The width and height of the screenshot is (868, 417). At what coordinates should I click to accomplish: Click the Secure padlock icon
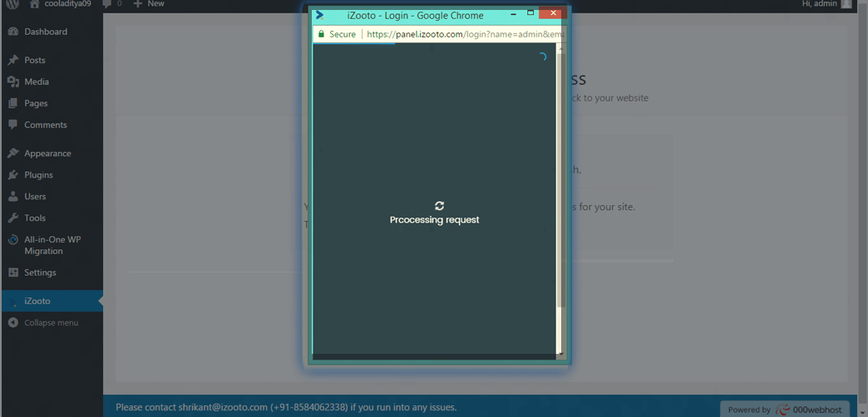(x=321, y=34)
